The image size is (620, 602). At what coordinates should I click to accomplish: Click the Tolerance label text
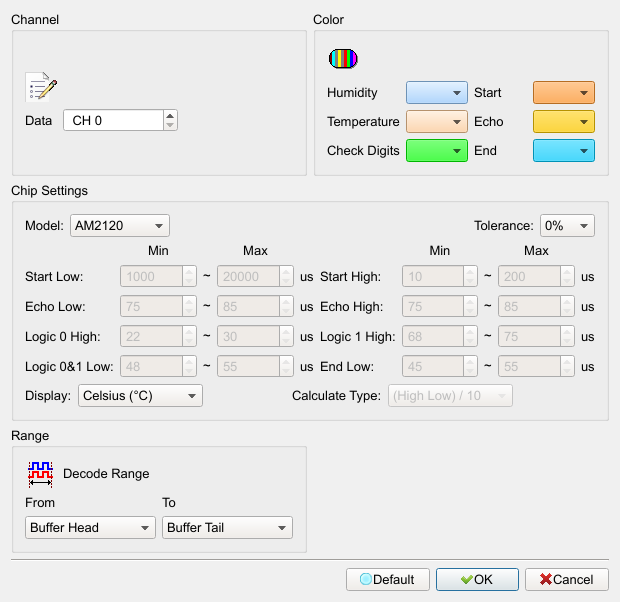[504, 225]
